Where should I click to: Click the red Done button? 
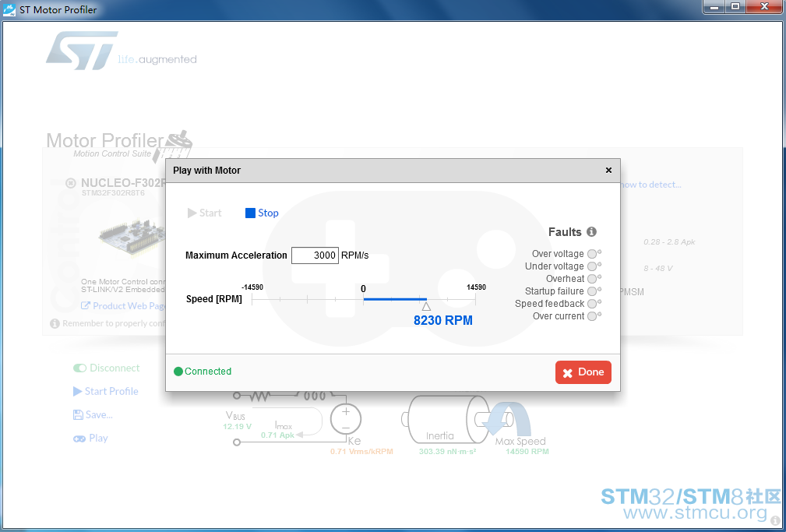point(583,372)
